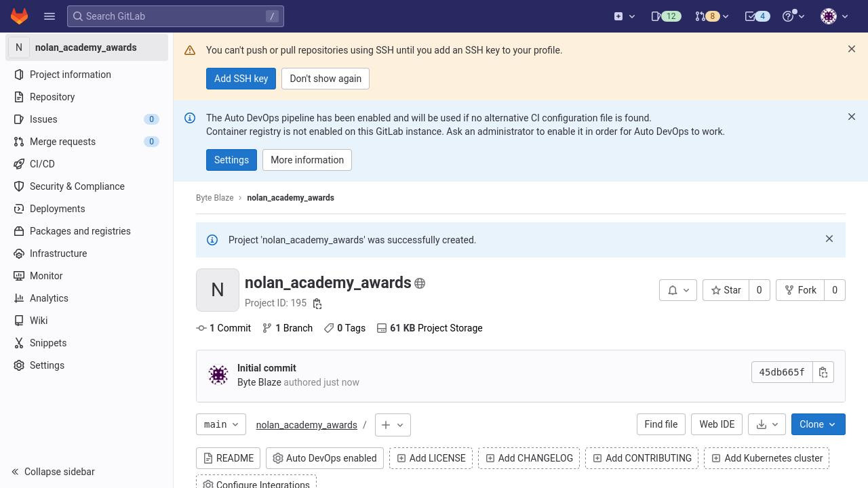This screenshot has width=868, height=488.
Task: Click the GitLab fox logo
Action: click(19, 16)
